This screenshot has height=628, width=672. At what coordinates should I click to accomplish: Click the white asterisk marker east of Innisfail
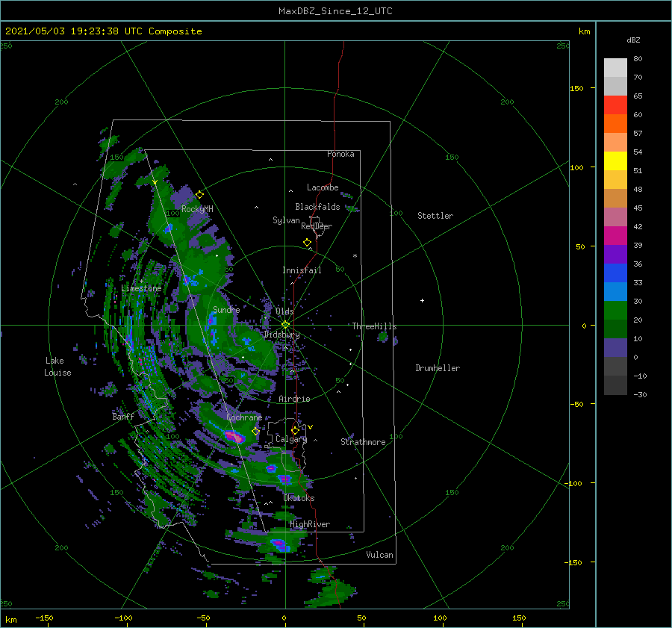point(355,256)
